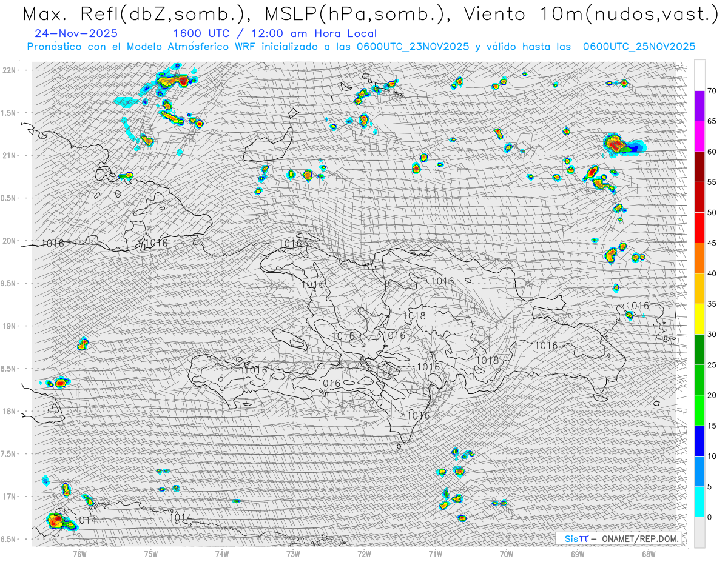Click the '74W' longitude axis label

pyautogui.click(x=222, y=554)
